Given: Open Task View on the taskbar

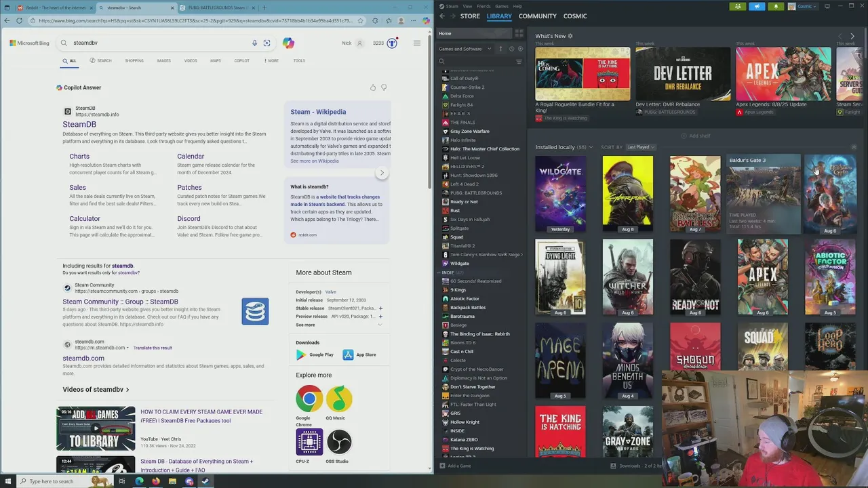Looking at the screenshot, I should [x=122, y=481].
